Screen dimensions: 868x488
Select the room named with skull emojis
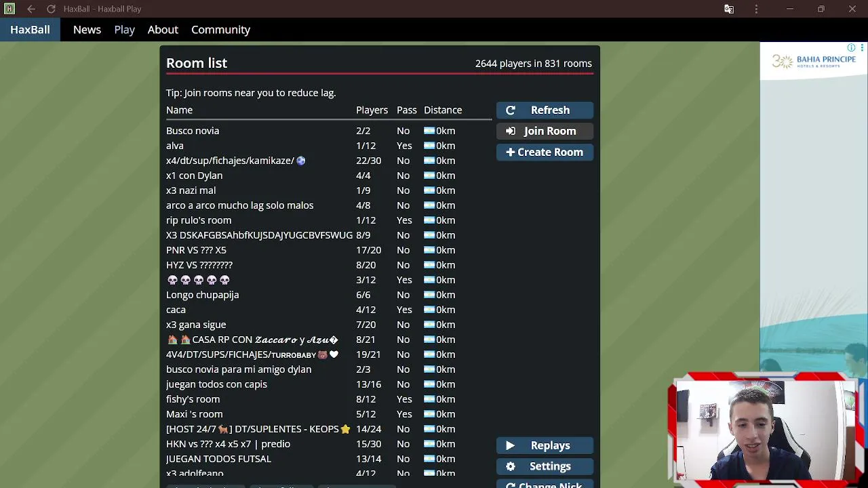[329, 280]
